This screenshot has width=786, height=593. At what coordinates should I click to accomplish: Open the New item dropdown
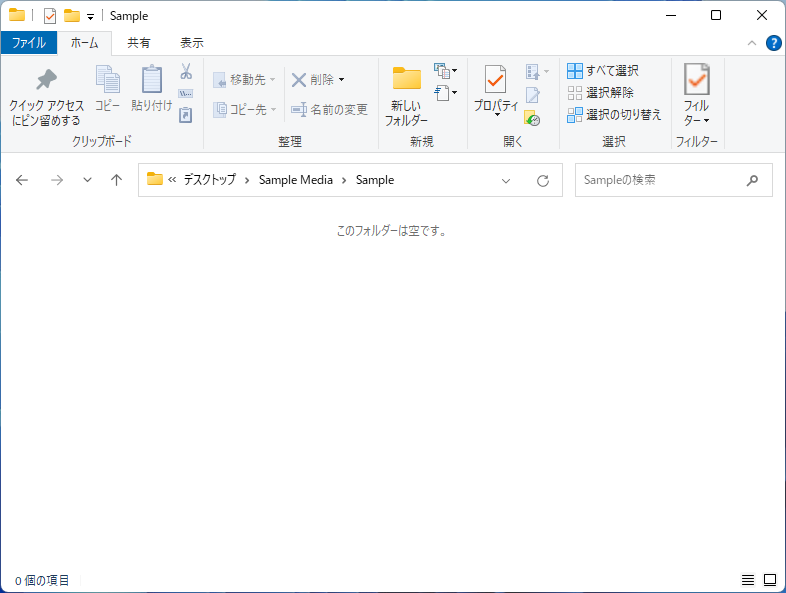pyautogui.click(x=446, y=71)
